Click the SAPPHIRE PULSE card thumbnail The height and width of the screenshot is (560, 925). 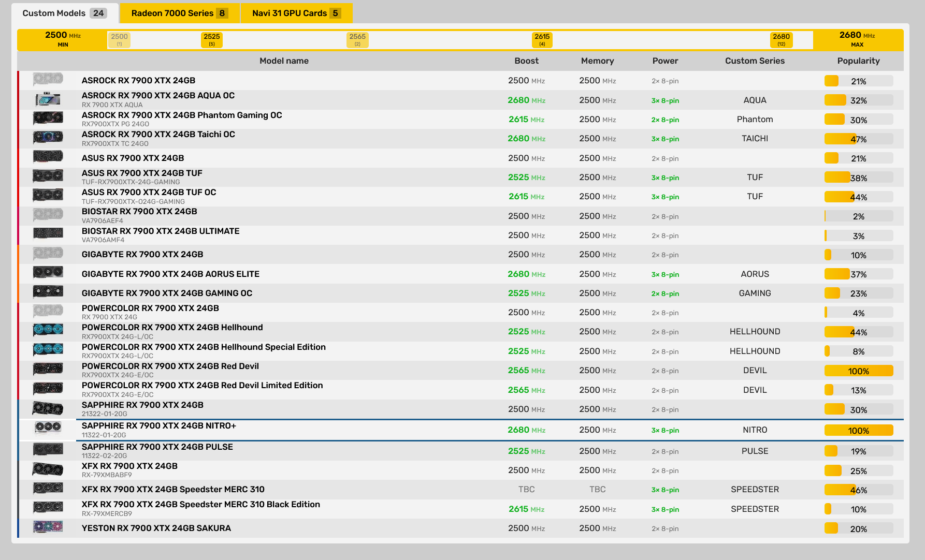[47, 449]
